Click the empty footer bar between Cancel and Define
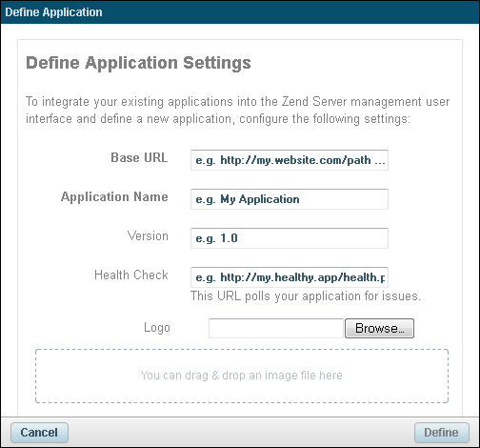Viewport: 480px width, 448px height. [241, 433]
